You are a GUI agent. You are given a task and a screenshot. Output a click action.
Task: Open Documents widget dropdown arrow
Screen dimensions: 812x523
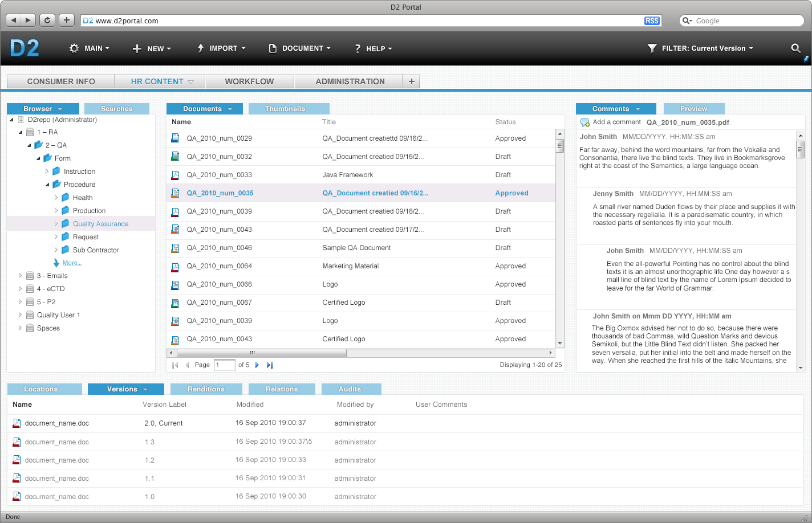click(x=230, y=109)
